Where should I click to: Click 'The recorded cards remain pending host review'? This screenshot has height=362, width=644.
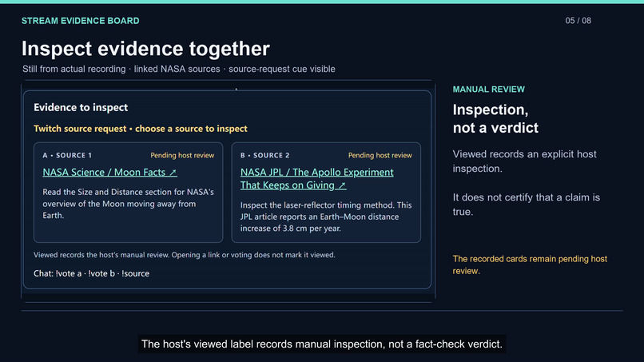[x=530, y=265]
